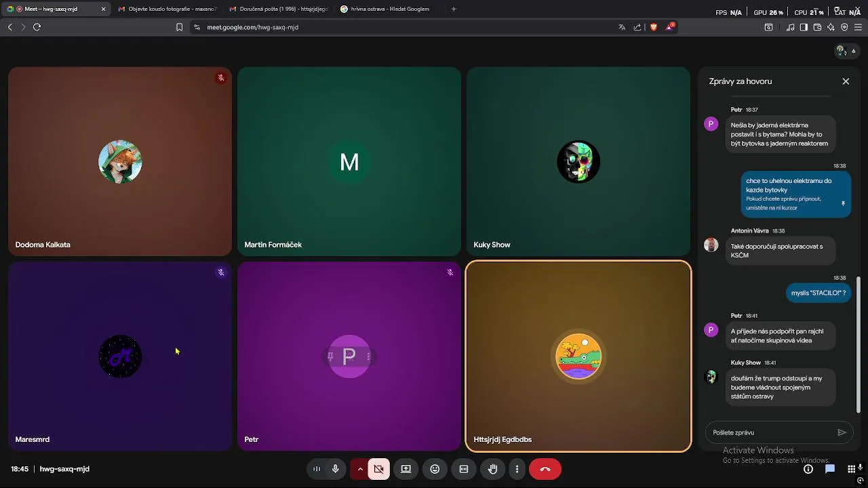Open the participants list showing 6 people
Screen dimensions: 868x488
(846, 51)
